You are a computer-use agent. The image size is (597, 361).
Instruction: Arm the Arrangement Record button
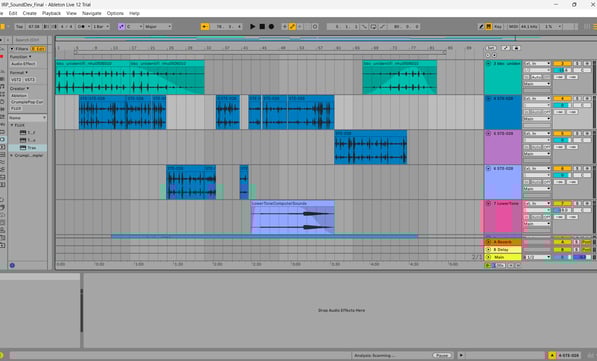[271, 27]
